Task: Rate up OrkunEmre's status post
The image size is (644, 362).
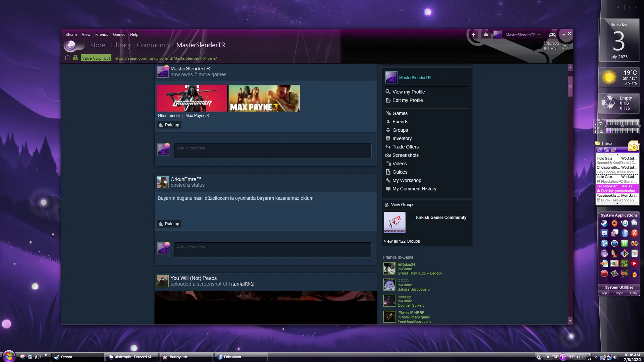Action: tap(169, 224)
